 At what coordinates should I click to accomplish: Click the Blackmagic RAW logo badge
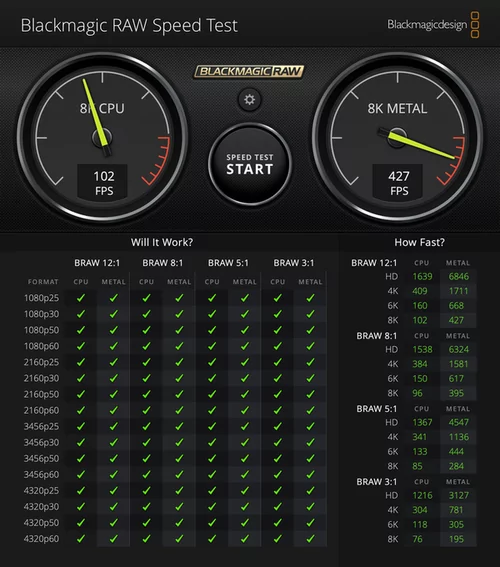[249, 71]
